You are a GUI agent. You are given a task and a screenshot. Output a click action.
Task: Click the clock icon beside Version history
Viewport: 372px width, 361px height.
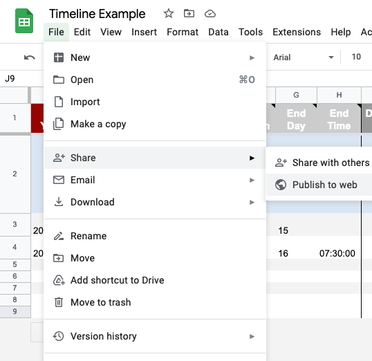tap(59, 336)
